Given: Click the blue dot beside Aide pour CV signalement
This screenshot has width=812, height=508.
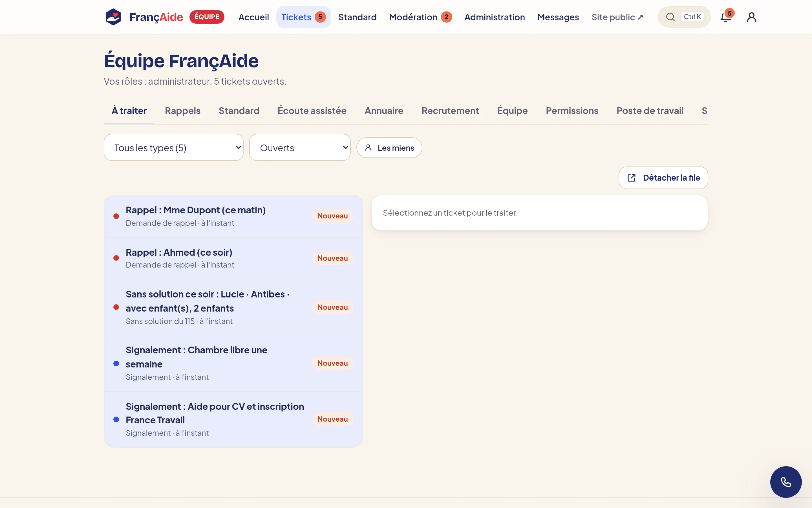Looking at the screenshot, I should point(116,419).
